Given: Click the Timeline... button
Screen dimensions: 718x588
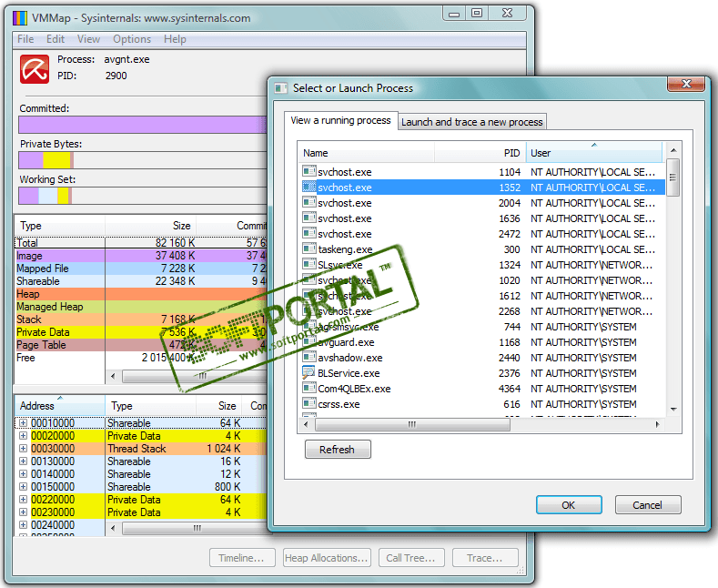Looking at the screenshot, I should click(242, 558).
